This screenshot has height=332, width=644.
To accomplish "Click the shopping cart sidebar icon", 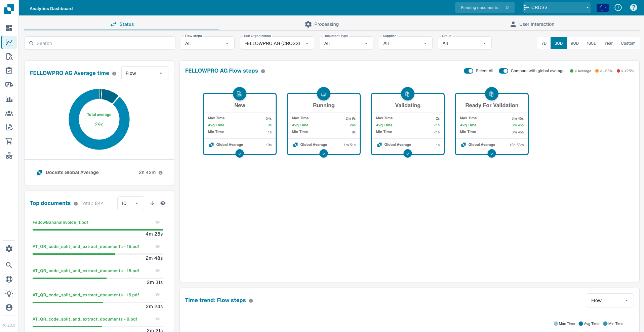I will click(x=9, y=141).
